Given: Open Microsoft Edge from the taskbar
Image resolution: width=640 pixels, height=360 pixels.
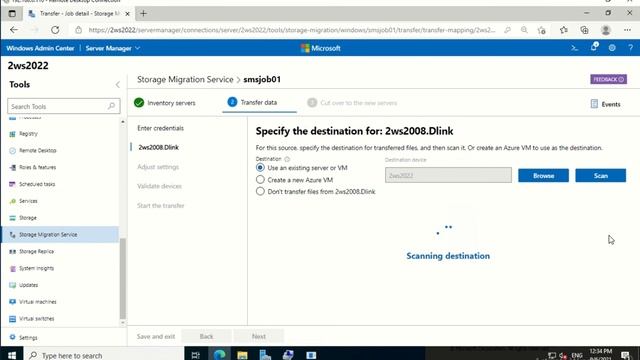Looking at the screenshot, I should (219, 354).
